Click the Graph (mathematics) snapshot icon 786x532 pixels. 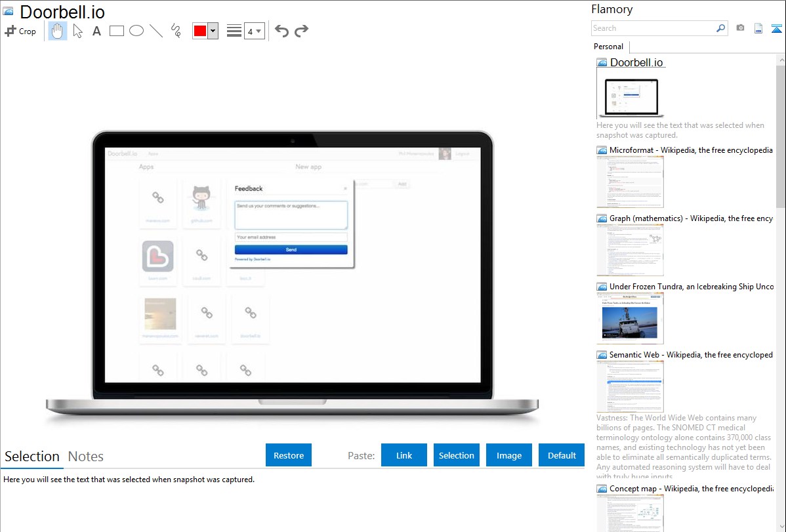pyautogui.click(x=602, y=218)
